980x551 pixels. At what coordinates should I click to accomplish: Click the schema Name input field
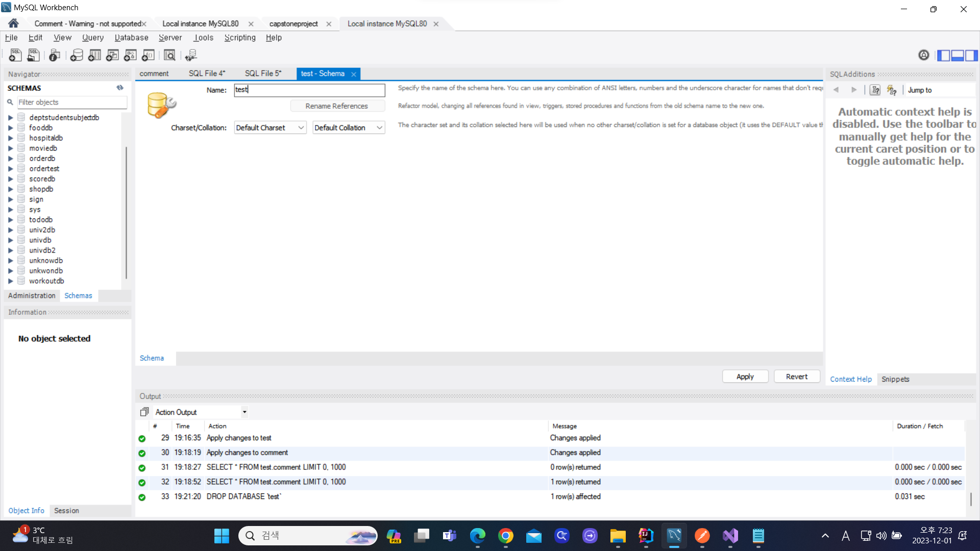tap(309, 90)
